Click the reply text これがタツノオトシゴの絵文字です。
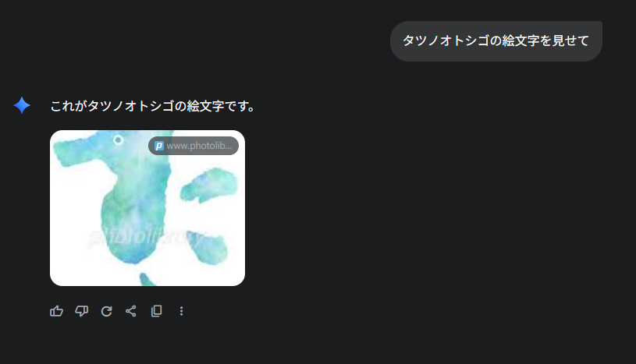Viewport: 636px width, 364px height. coord(153,106)
